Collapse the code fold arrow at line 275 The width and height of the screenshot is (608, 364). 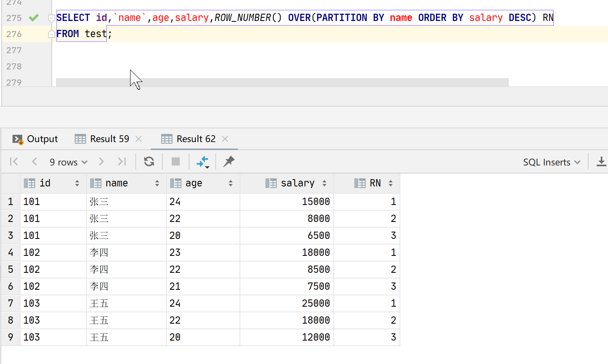pos(51,17)
